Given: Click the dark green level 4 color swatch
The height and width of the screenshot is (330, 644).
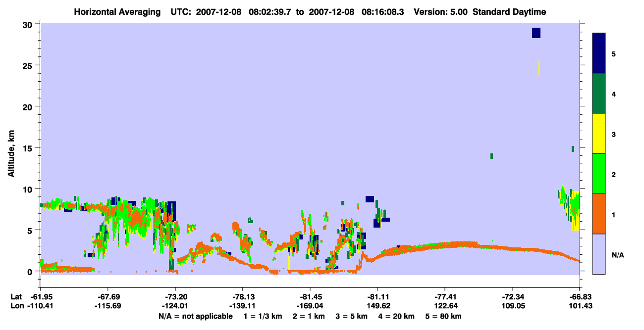Looking at the screenshot, I should click(599, 94).
